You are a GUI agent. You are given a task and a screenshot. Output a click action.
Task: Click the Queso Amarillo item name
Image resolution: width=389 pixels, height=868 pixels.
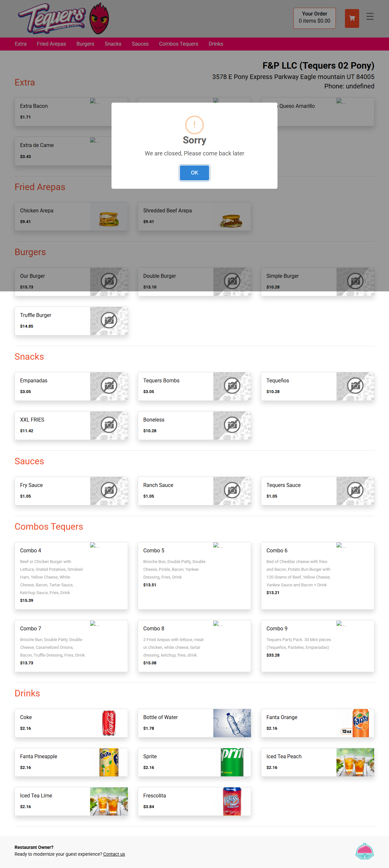point(297,106)
